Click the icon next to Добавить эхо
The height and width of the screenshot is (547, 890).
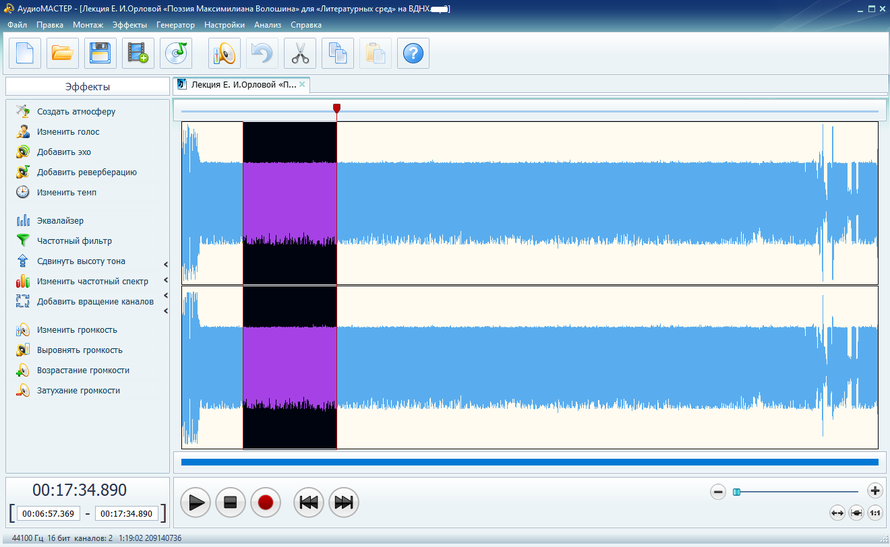click(23, 152)
